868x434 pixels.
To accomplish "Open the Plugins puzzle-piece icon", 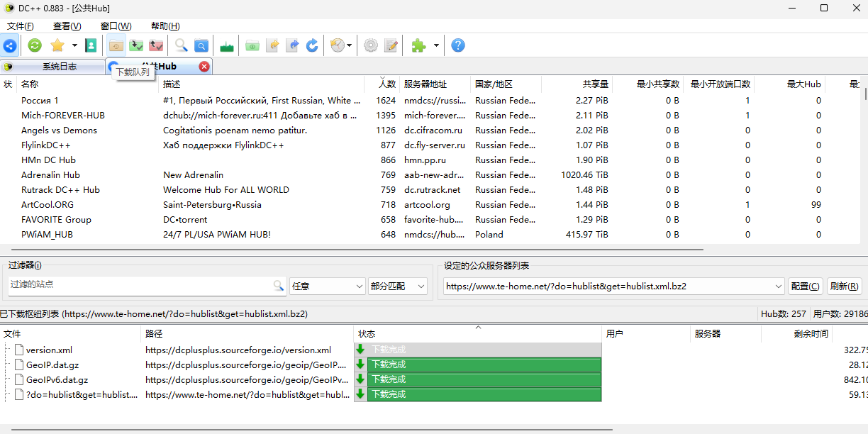I will coord(418,45).
